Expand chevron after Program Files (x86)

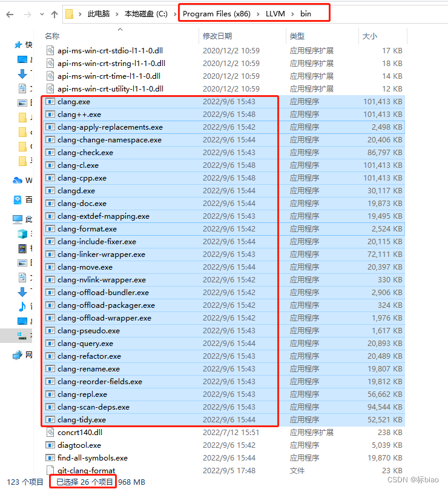coord(259,14)
